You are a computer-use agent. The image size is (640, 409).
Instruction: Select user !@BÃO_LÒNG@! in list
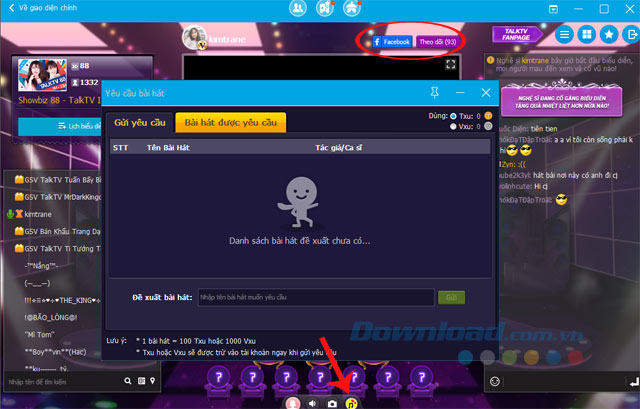[51, 317]
